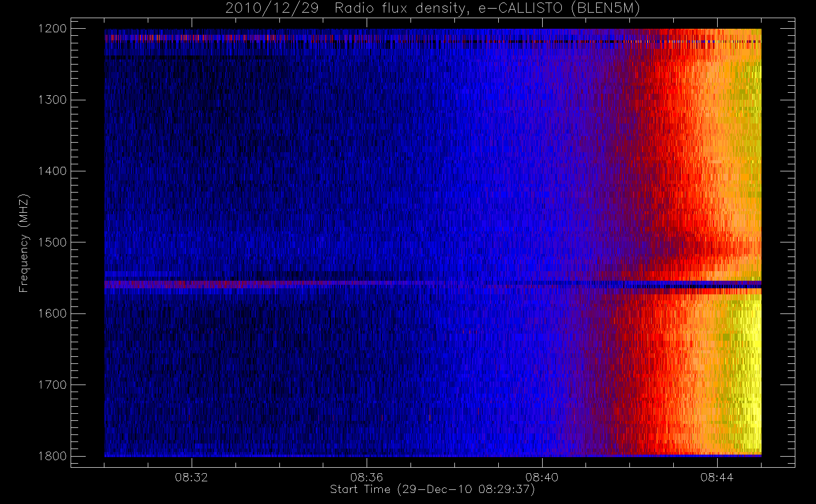The height and width of the screenshot is (504, 816).
Task: Click the 08:44 time axis label
Action: click(x=717, y=477)
